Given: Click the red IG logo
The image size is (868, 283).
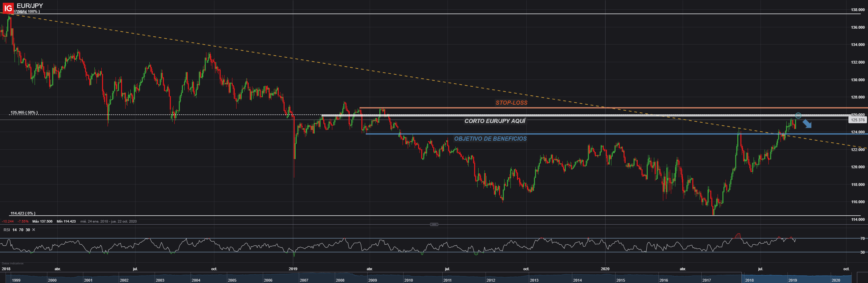Looking at the screenshot, I should [8, 8].
